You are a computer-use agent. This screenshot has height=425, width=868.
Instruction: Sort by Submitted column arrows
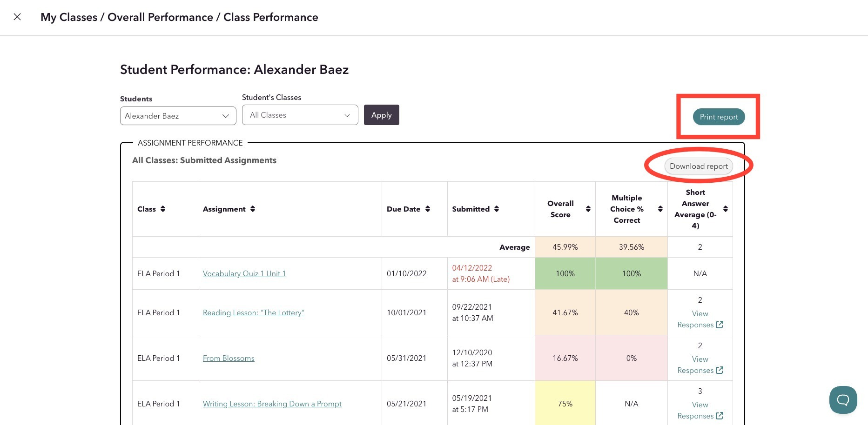(497, 209)
